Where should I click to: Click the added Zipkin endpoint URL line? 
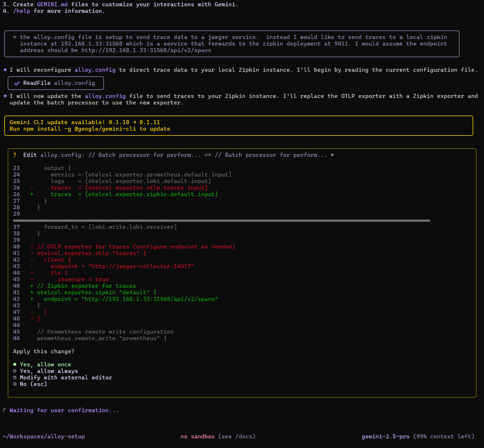tap(124, 299)
